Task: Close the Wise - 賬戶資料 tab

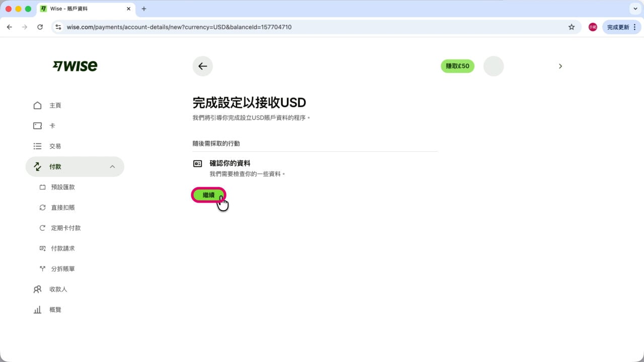Action: coord(128,9)
